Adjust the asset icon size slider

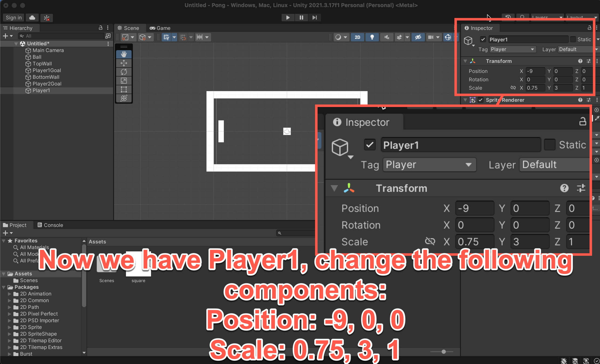click(x=443, y=352)
